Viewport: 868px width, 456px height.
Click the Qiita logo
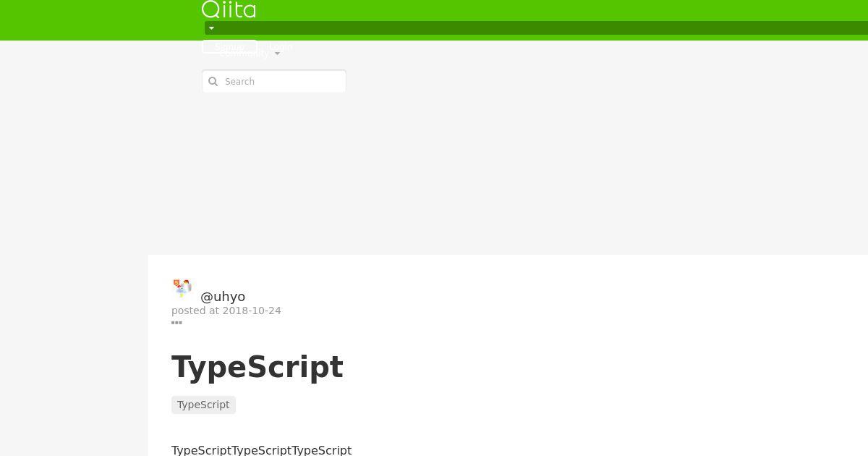coord(229,9)
